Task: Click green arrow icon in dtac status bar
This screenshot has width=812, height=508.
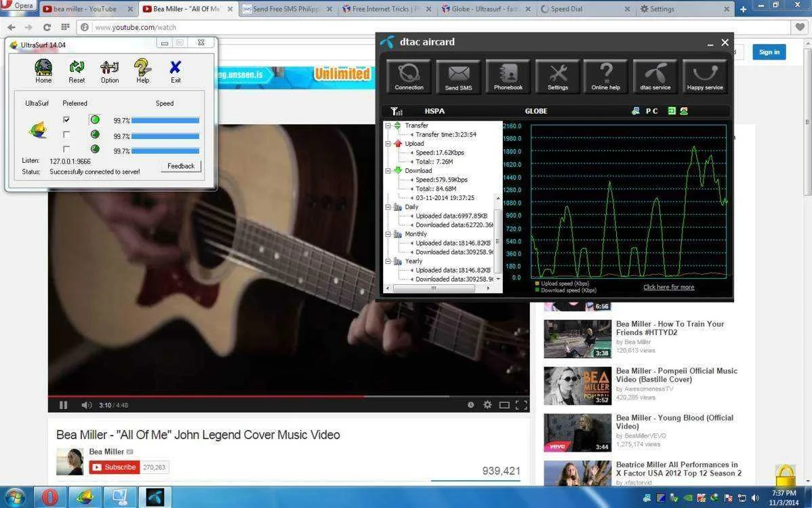Action: click(672, 111)
